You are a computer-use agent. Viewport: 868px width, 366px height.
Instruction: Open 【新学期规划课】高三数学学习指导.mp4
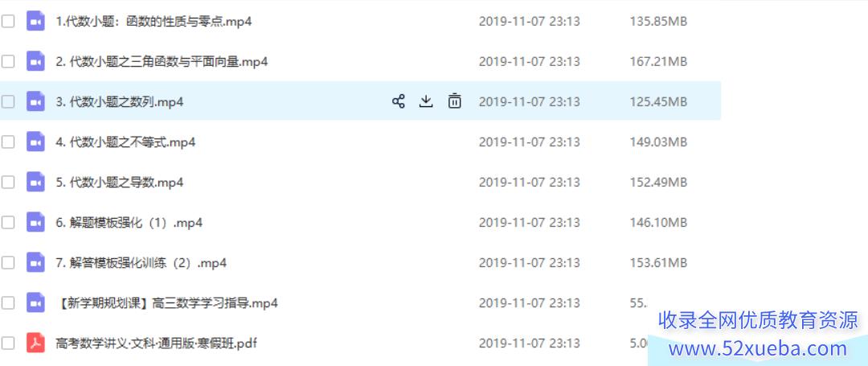point(166,303)
